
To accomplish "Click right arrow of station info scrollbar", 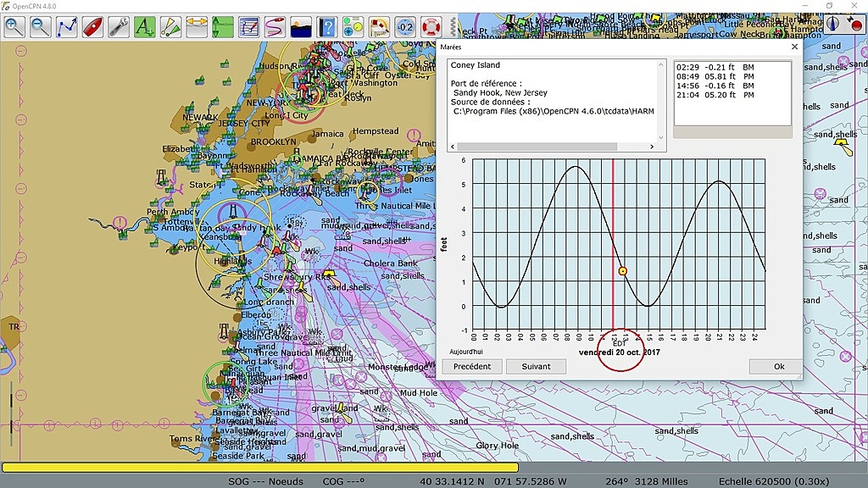I will [x=652, y=147].
